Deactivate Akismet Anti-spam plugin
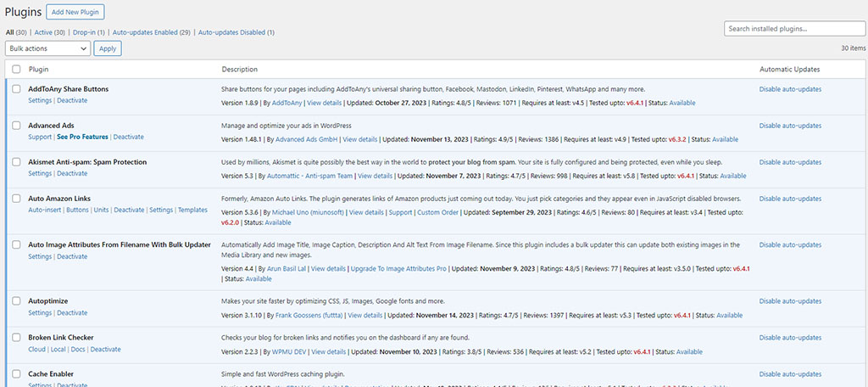The image size is (868, 387). click(72, 173)
